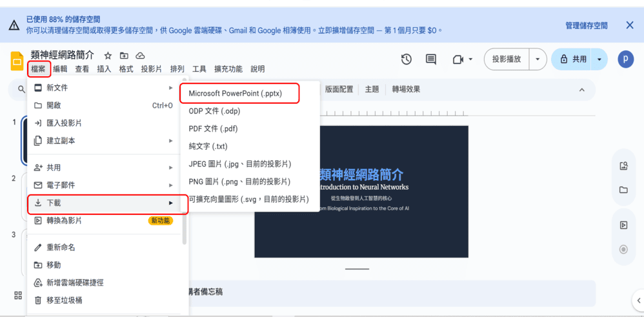
Task: Dismiss the storage warning banner
Action: 629,25
